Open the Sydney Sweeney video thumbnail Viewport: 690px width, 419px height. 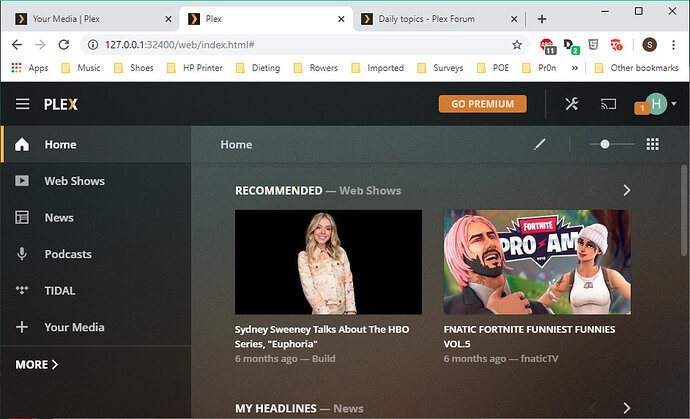(328, 262)
